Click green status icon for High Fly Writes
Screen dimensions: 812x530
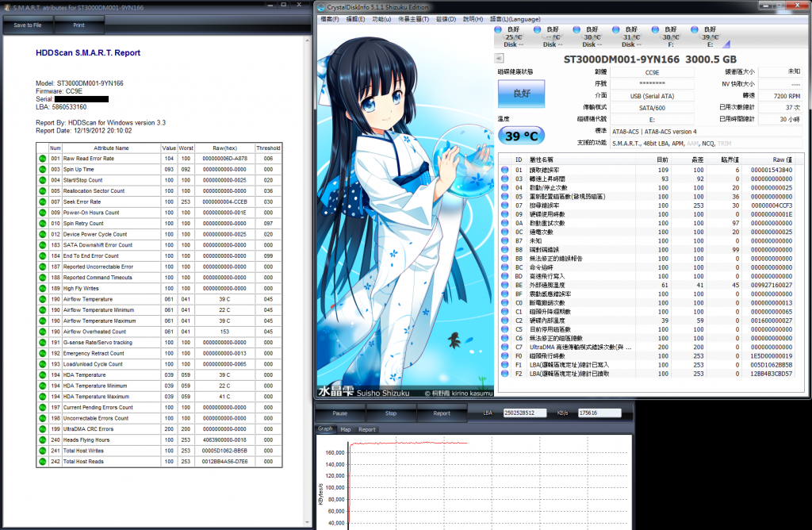tap(43, 289)
